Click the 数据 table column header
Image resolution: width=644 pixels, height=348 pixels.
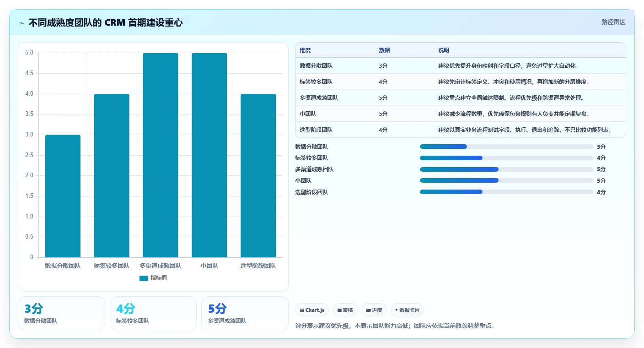pyautogui.click(x=385, y=50)
